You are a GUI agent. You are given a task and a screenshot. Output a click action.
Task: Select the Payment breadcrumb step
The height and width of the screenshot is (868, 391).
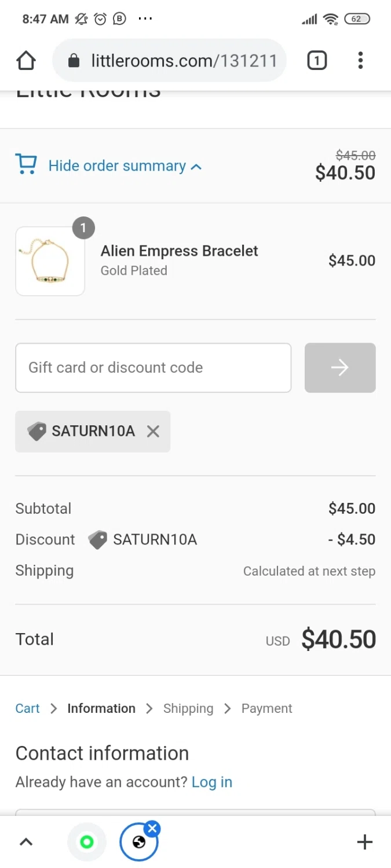(x=266, y=708)
